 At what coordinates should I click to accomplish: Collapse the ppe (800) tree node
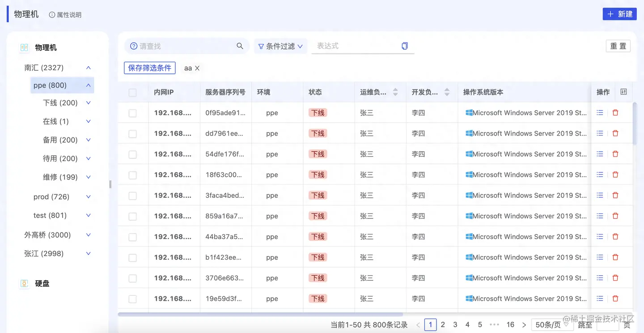click(89, 85)
